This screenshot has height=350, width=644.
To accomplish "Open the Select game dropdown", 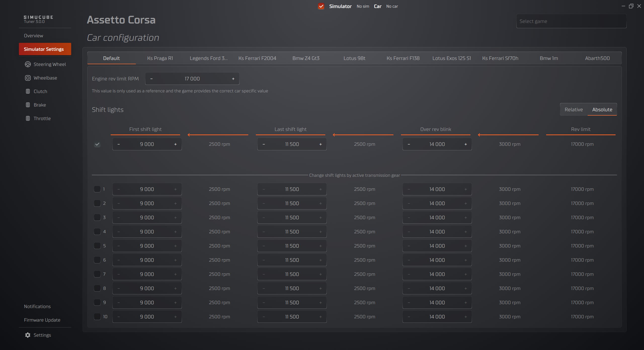I will (571, 21).
